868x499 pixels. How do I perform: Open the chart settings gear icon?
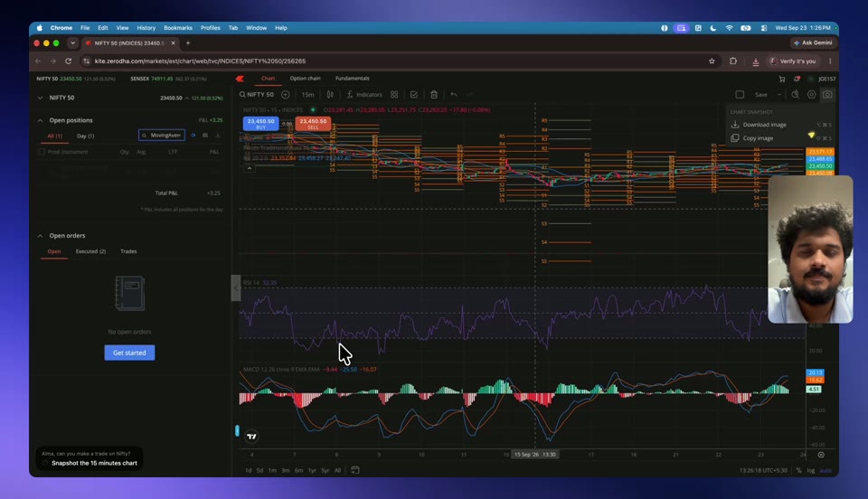pyautogui.click(x=812, y=95)
